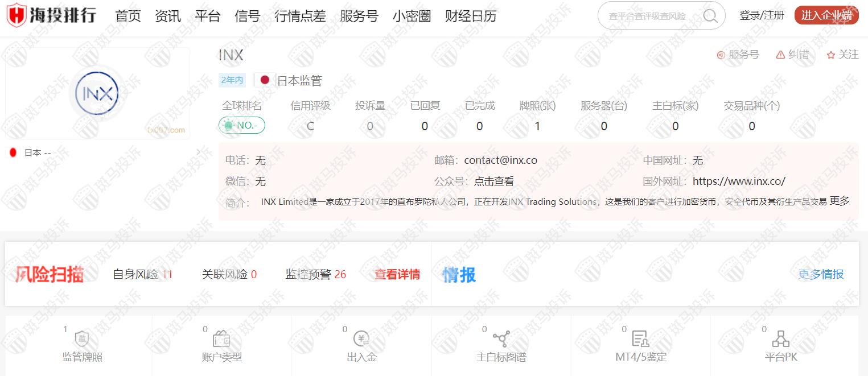The height and width of the screenshot is (376, 868).
Task: Open the 平台PK compare icon
Action: [780, 339]
